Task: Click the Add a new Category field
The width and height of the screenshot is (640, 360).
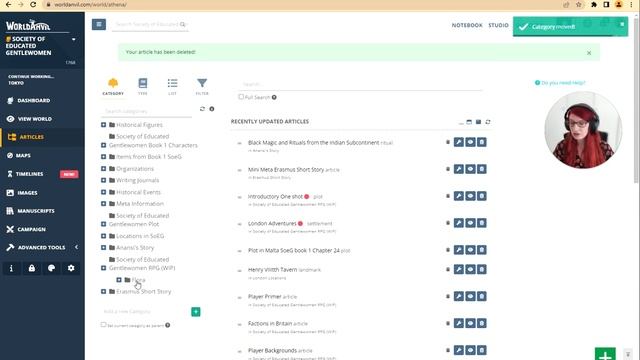Action: (x=145, y=312)
